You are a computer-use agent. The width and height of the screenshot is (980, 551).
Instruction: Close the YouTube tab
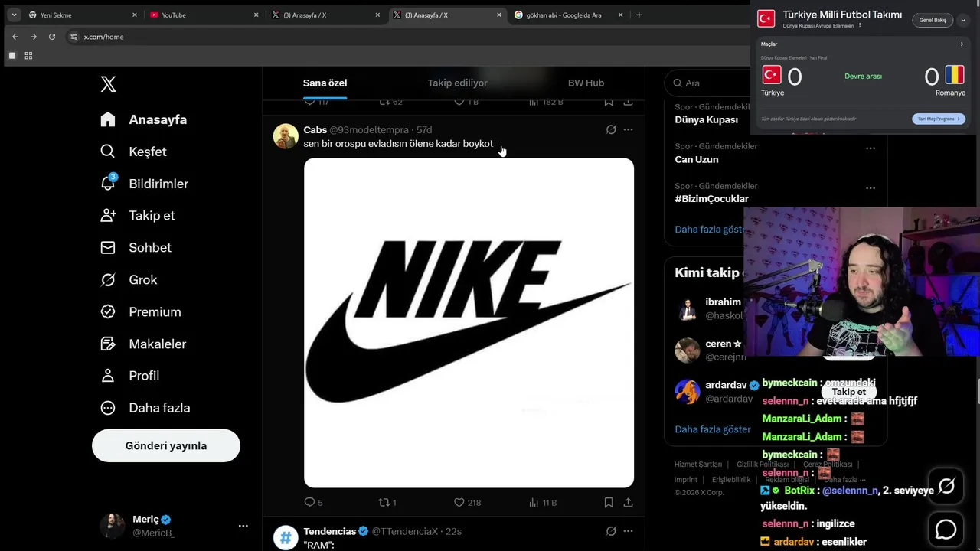256,15
